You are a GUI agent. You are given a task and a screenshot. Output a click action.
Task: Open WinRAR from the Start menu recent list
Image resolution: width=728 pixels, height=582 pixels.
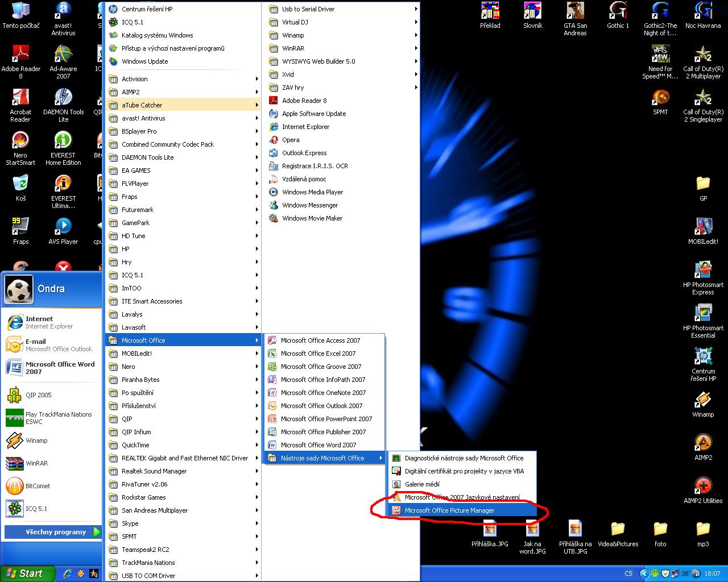[51, 463]
